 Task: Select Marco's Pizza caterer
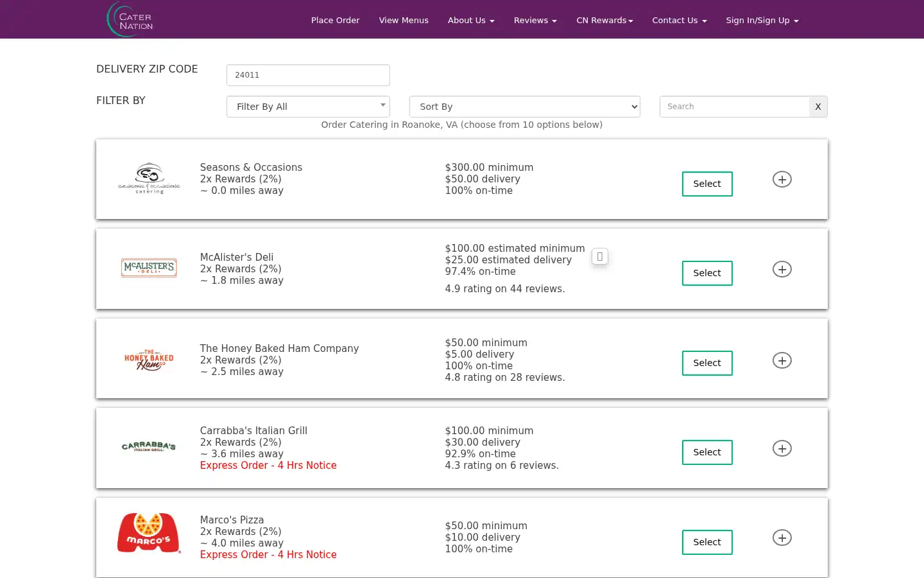(x=707, y=542)
